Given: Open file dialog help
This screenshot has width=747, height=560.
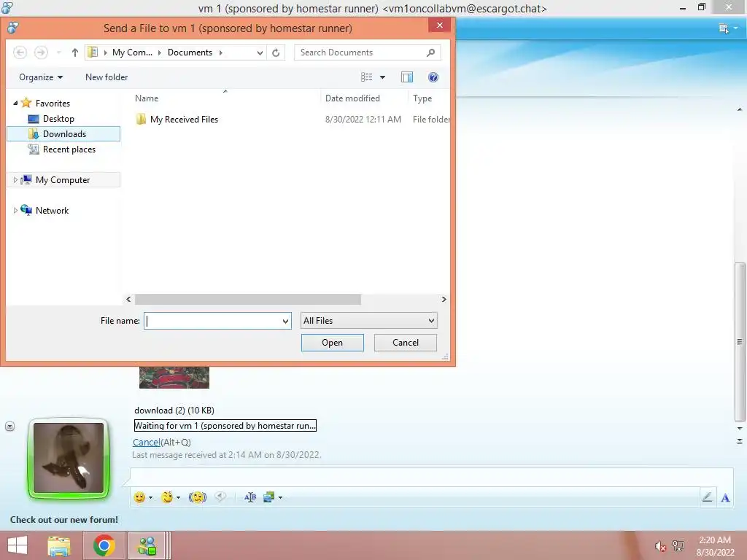Looking at the screenshot, I should (433, 77).
